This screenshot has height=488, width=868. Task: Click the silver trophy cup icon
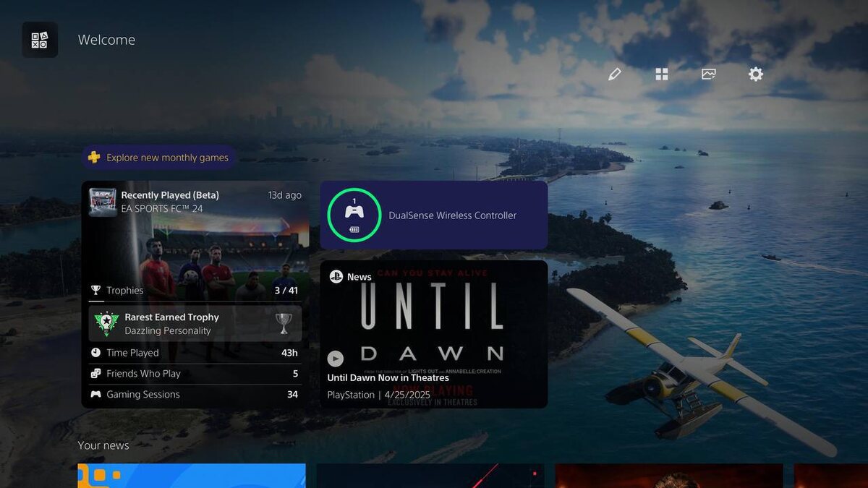(x=284, y=323)
